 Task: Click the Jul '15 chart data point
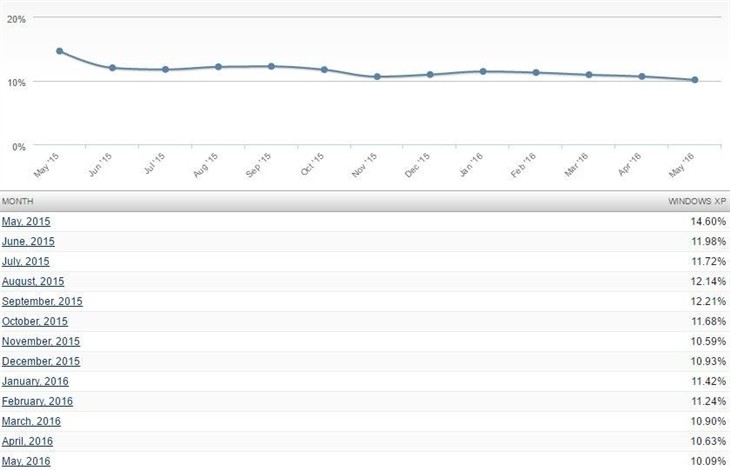166,70
